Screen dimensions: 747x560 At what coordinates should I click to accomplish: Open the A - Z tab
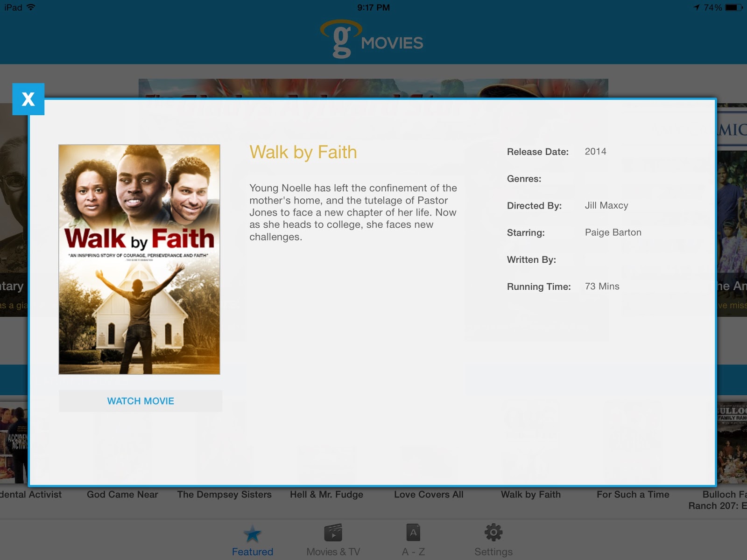point(413,540)
